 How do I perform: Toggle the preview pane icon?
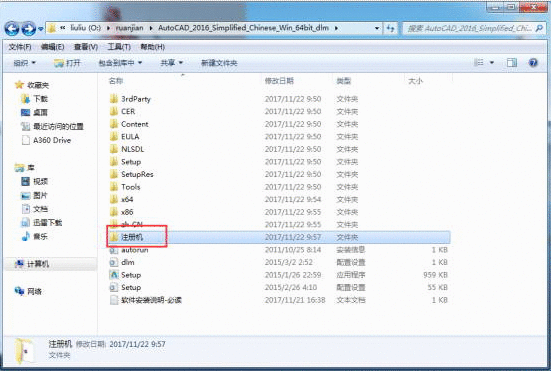(512, 63)
